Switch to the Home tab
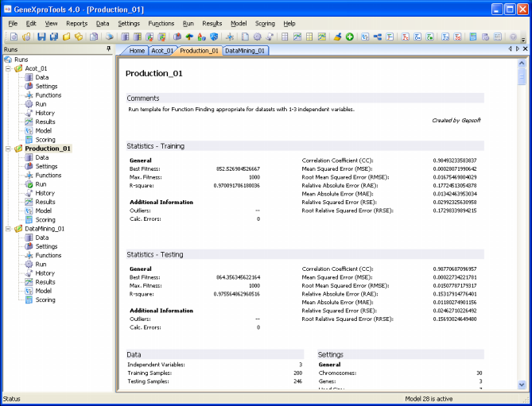 (x=137, y=51)
